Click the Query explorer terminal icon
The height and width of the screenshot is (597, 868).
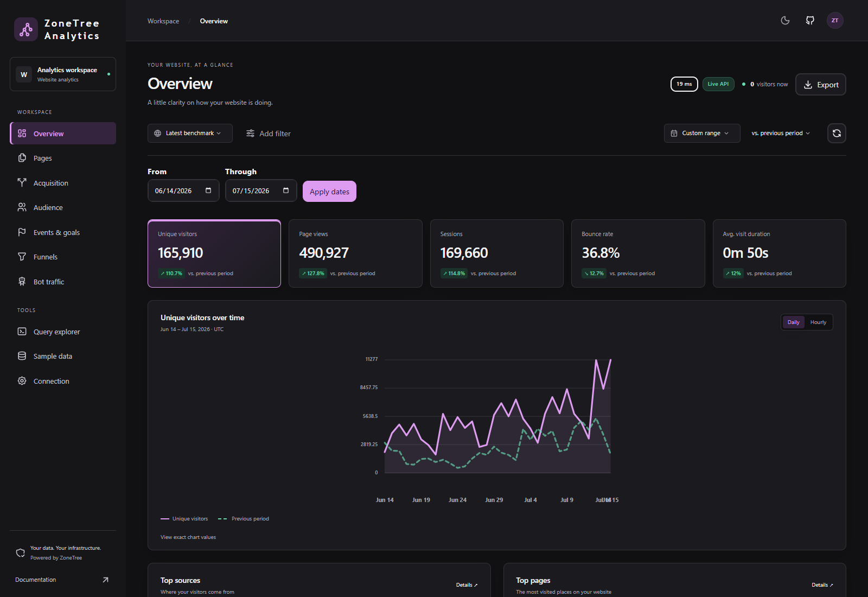click(x=22, y=332)
